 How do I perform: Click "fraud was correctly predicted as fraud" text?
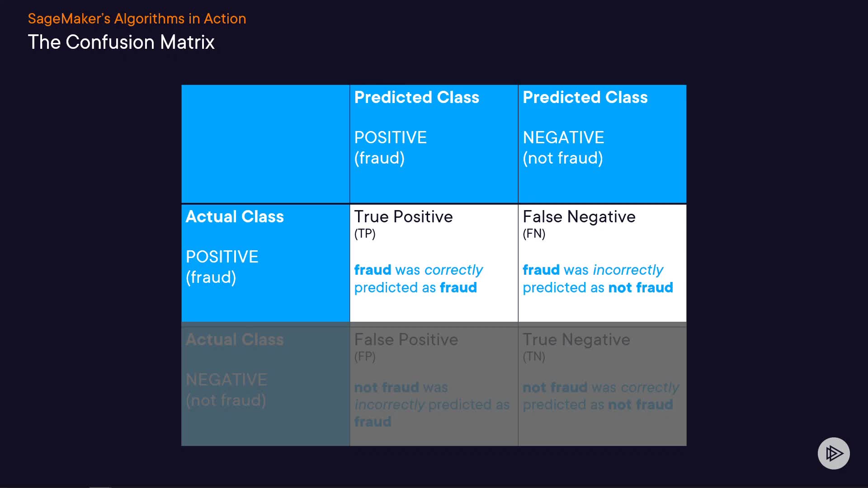[x=418, y=279]
